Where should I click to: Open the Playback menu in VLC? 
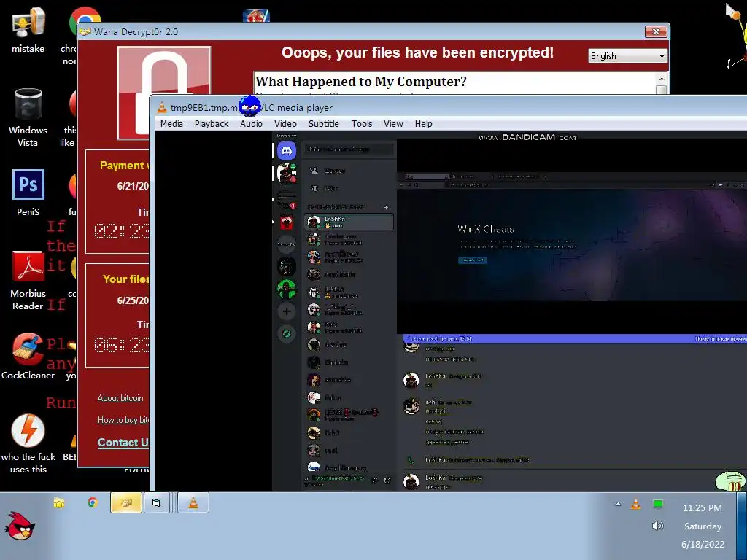pyautogui.click(x=212, y=124)
